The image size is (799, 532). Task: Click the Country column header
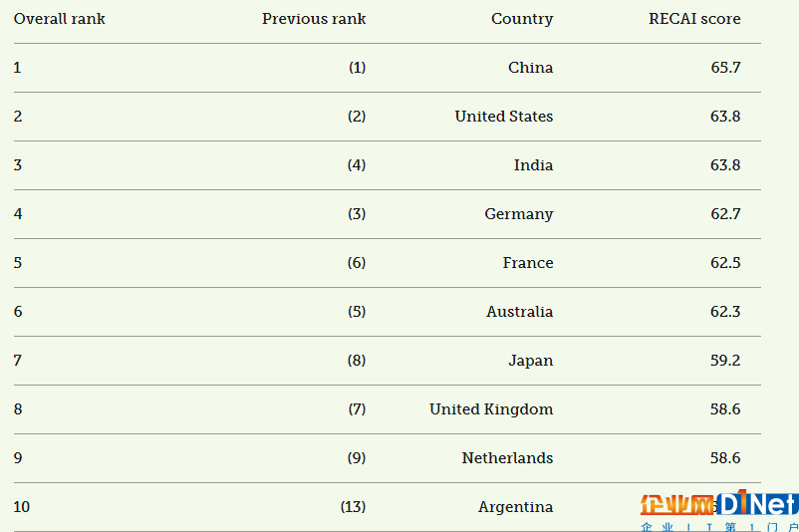[522, 19]
